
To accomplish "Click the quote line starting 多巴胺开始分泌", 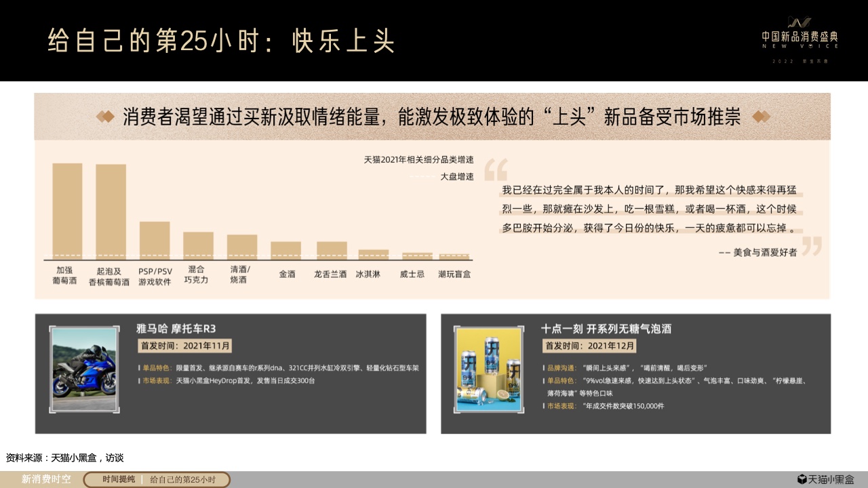I will (x=649, y=228).
